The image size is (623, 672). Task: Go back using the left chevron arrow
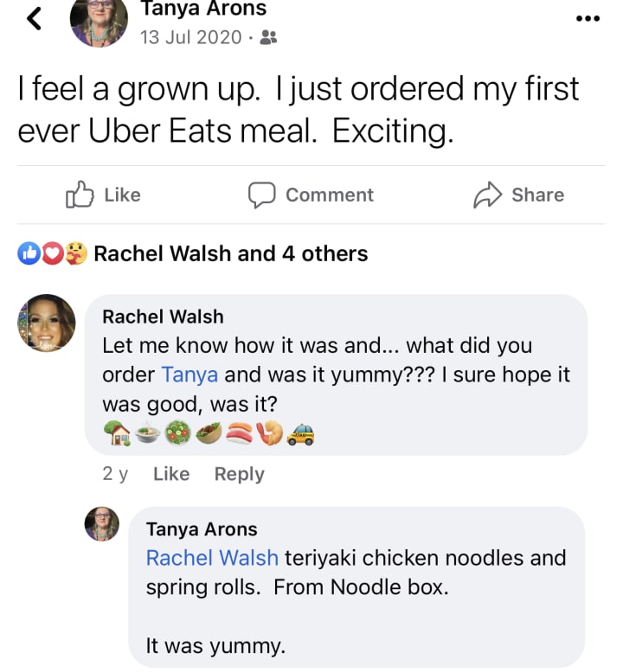pos(35,18)
